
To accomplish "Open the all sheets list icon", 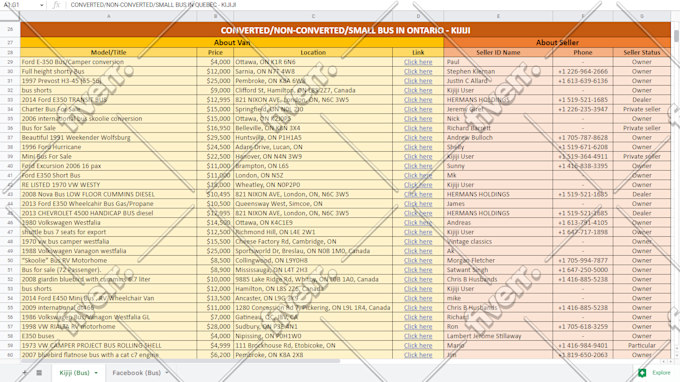I will [39, 373].
